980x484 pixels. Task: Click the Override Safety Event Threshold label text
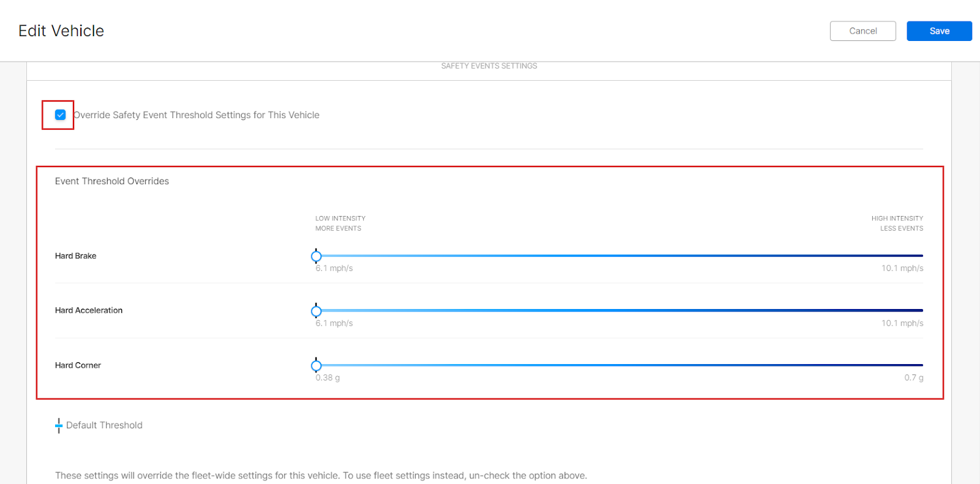(197, 115)
